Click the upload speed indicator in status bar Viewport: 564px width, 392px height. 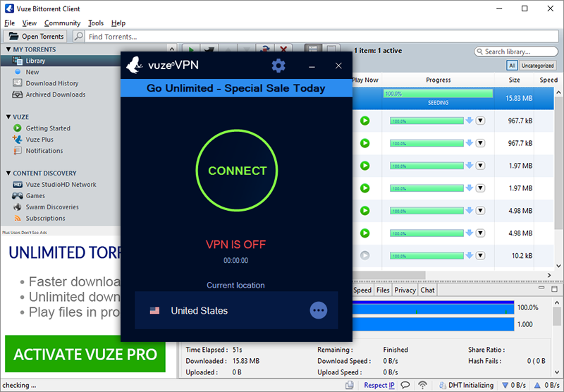(546, 385)
